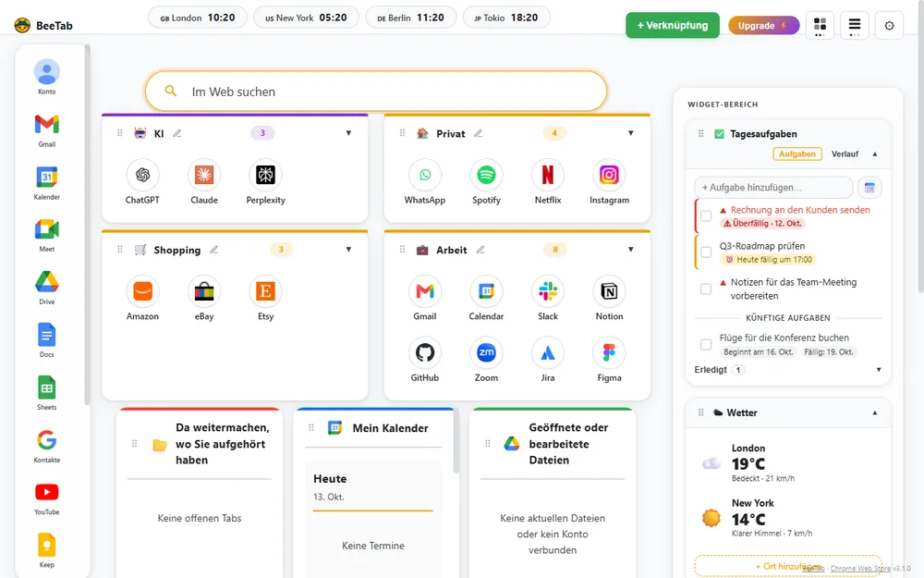Select the Aufgaben tab in Tagesaufgaben
Screen dimensions: 924x578
pos(796,154)
